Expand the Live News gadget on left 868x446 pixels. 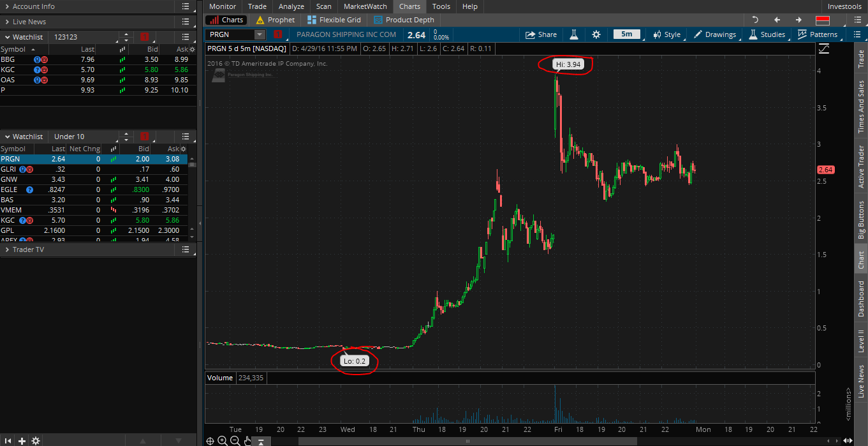[6, 22]
